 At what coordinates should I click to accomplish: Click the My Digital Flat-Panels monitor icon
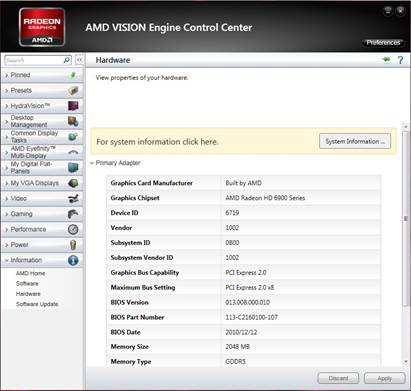pyautogui.click(x=73, y=167)
